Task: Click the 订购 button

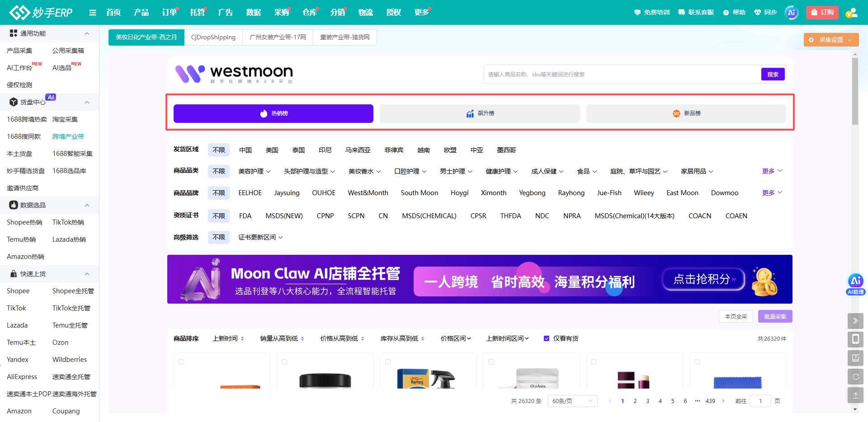Action: tap(822, 13)
